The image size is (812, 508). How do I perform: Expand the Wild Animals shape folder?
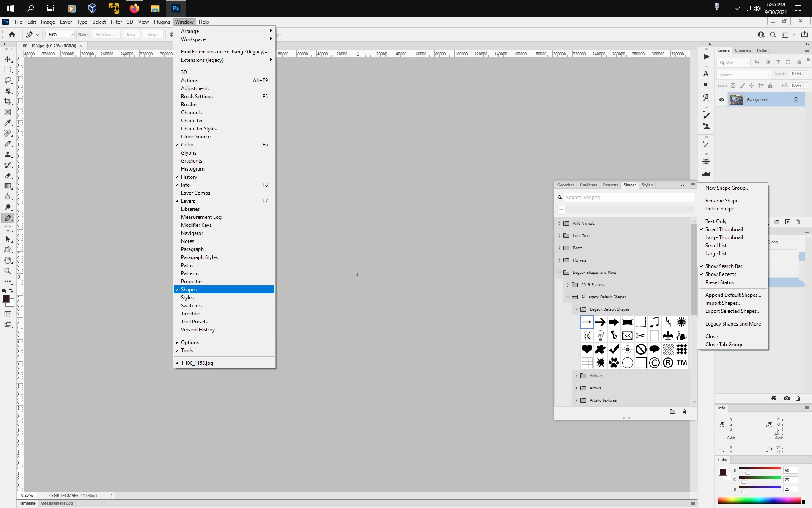pos(559,224)
